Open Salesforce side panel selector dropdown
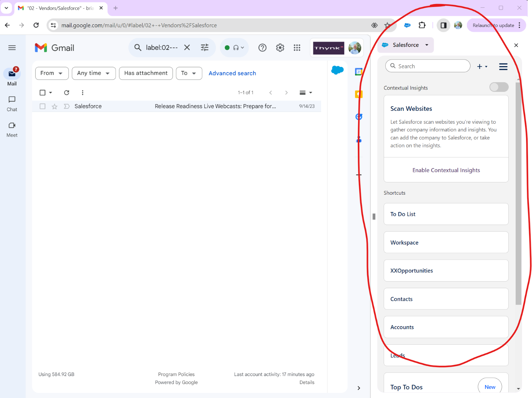Image resolution: width=532 pixels, height=398 pixels. (406, 45)
